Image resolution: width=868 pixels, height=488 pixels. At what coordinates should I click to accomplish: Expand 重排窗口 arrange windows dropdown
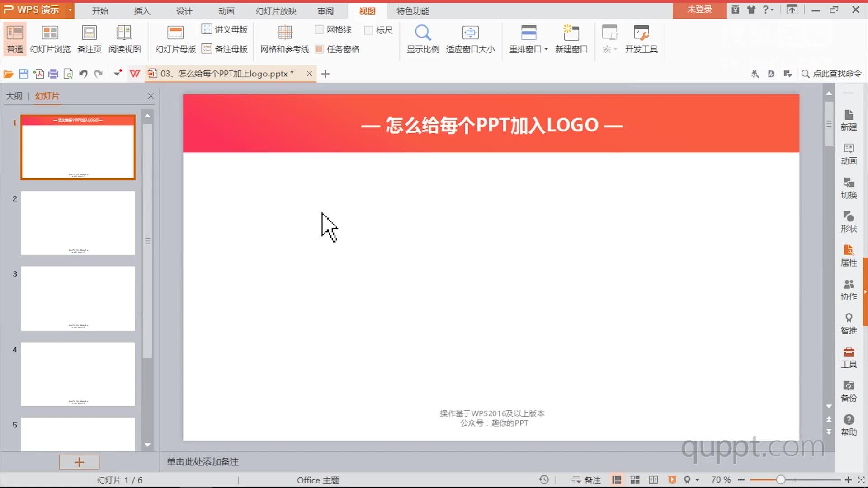(x=546, y=49)
